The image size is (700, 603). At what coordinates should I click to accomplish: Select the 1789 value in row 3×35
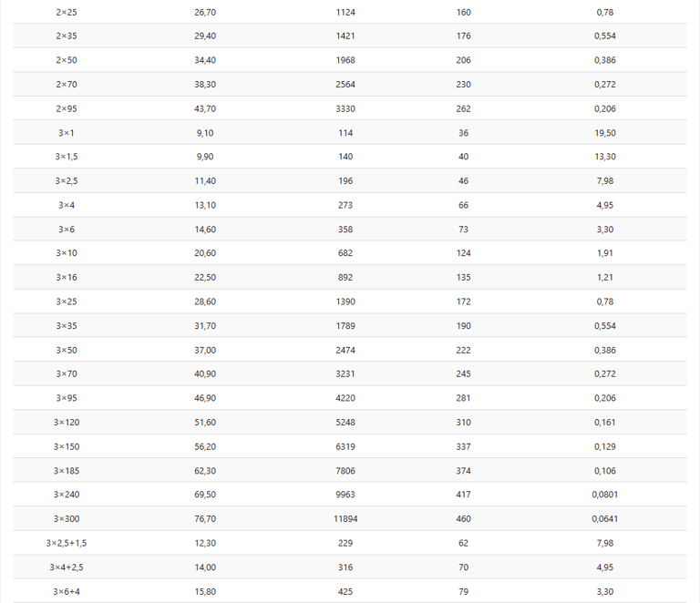tap(345, 326)
